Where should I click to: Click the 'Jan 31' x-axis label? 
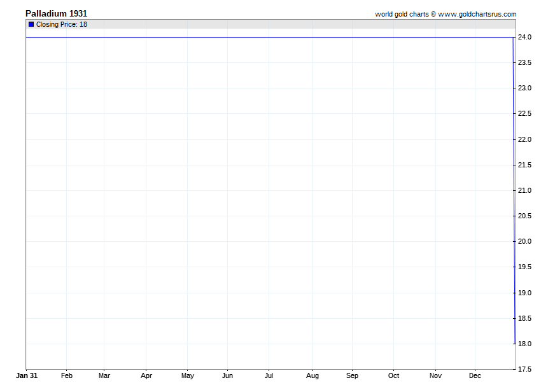tap(27, 375)
